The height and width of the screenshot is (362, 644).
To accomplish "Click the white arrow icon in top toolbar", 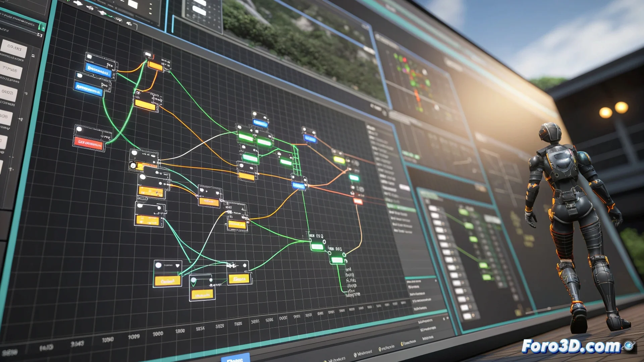I will (78, 3).
